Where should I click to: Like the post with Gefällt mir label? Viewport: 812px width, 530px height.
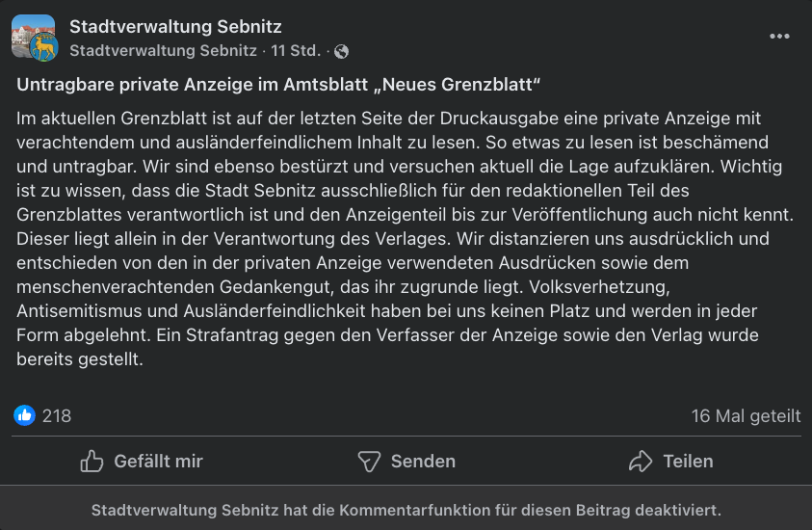coord(158,462)
